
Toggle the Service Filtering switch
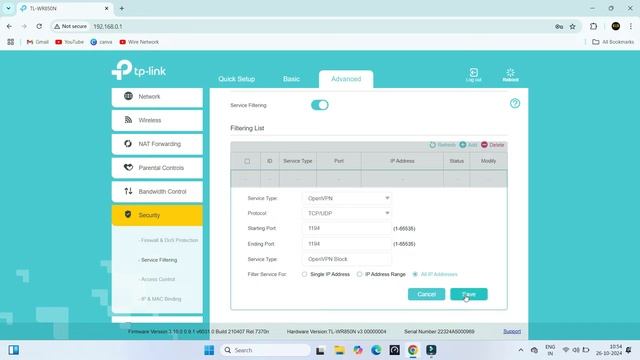[320, 105]
